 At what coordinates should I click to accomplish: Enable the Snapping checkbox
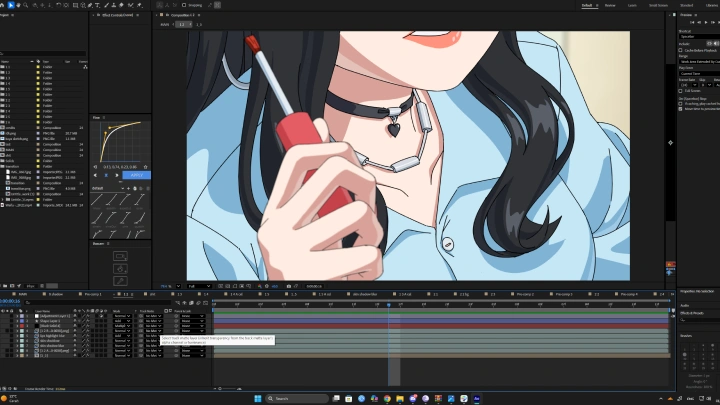click(184, 5)
